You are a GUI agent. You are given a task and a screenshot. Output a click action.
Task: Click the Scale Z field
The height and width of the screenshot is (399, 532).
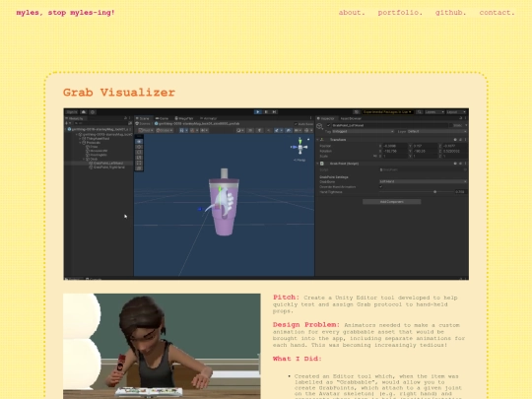pos(454,156)
